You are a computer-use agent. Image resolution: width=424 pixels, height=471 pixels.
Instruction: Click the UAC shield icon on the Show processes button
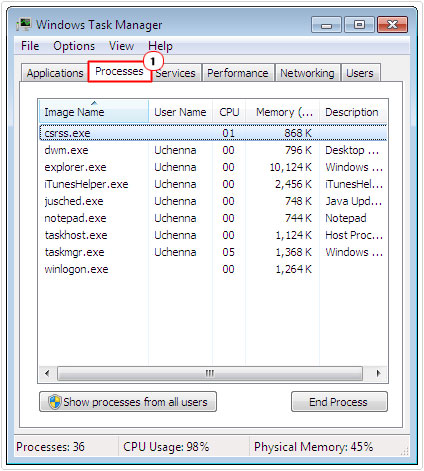(x=54, y=402)
